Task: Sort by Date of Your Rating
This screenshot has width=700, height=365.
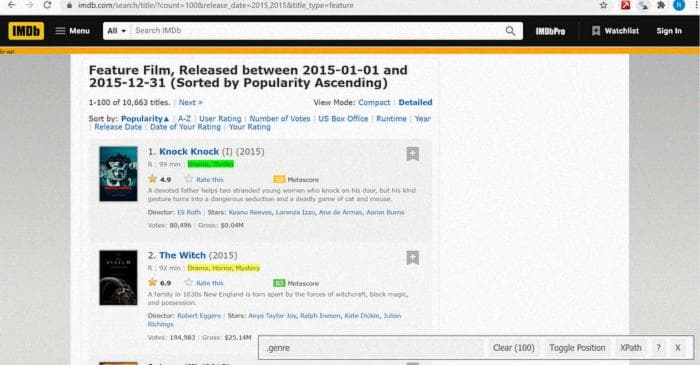Action: coord(185,127)
